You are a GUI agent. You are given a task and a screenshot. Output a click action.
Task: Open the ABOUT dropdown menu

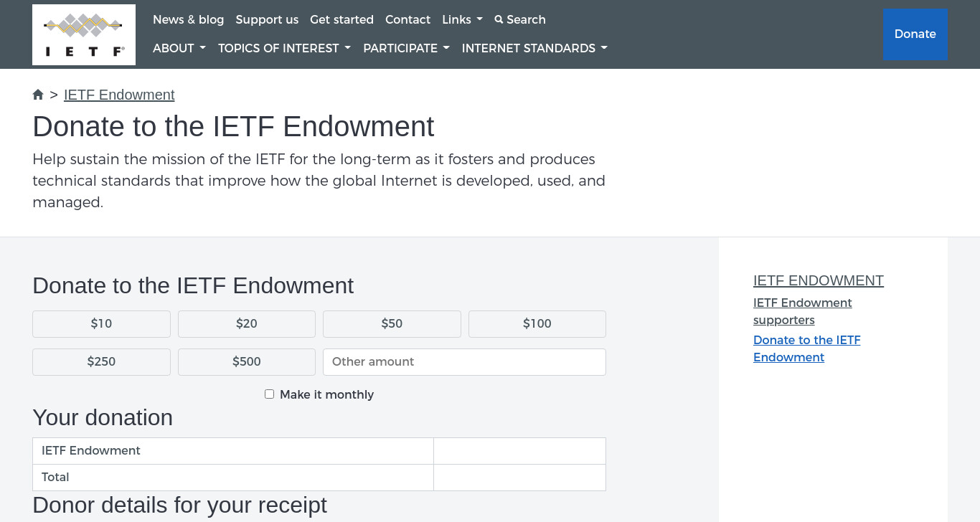tap(179, 48)
